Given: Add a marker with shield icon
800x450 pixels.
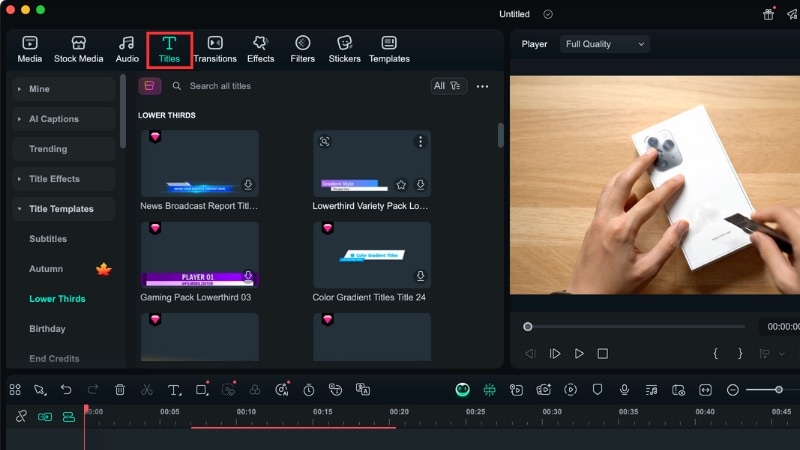Looking at the screenshot, I should pyautogui.click(x=597, y=390).
